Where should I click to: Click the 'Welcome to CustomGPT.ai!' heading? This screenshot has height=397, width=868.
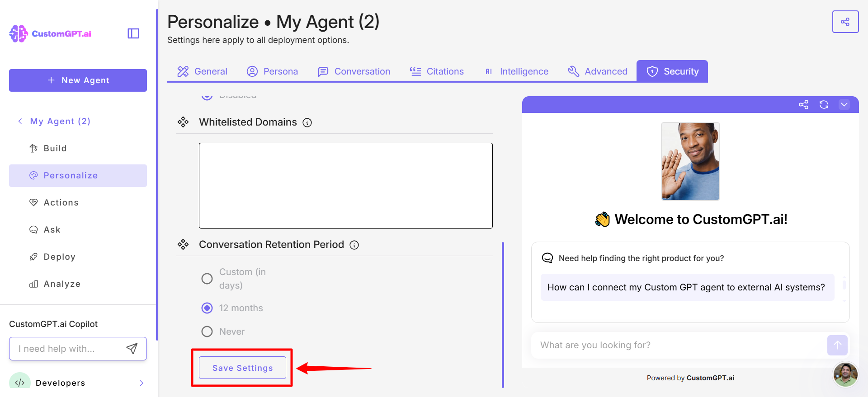701,220
